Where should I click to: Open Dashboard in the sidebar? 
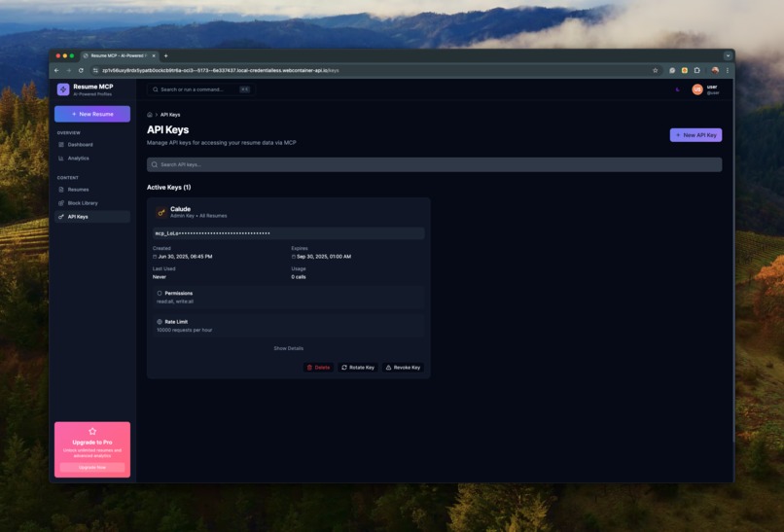(92, 145)
